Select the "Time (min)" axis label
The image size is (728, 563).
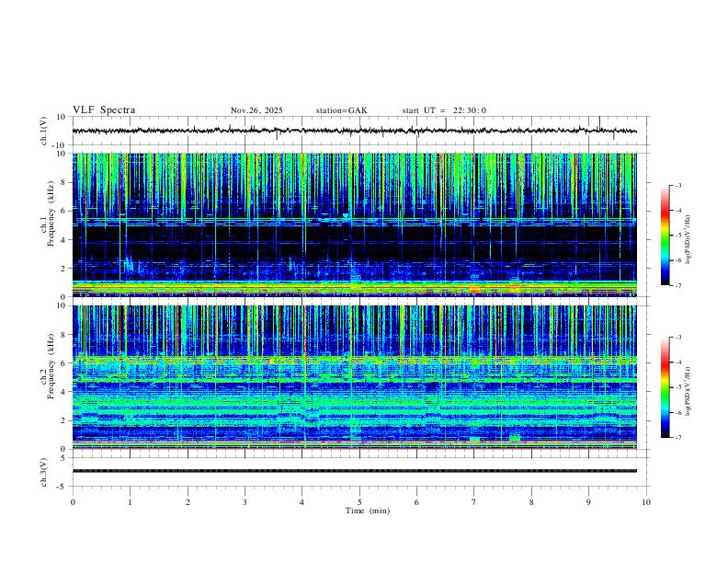[368, 511]
